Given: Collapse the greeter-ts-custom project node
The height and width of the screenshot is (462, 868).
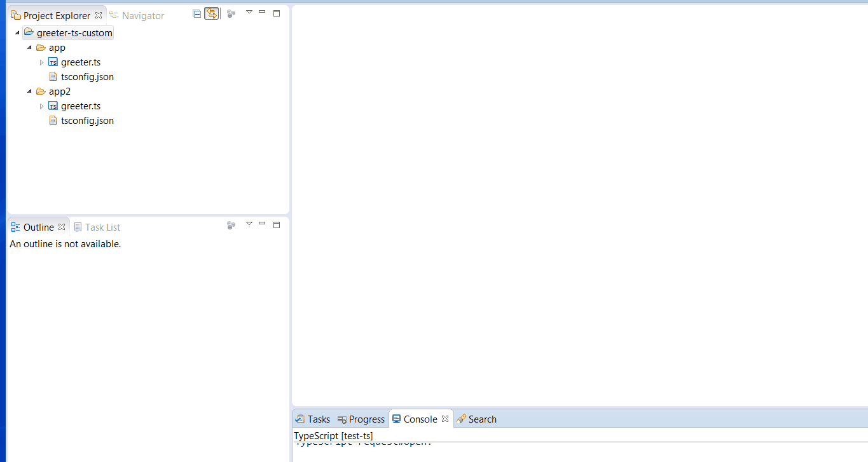Looking at the screenshot, I should (x=16, y=32).
